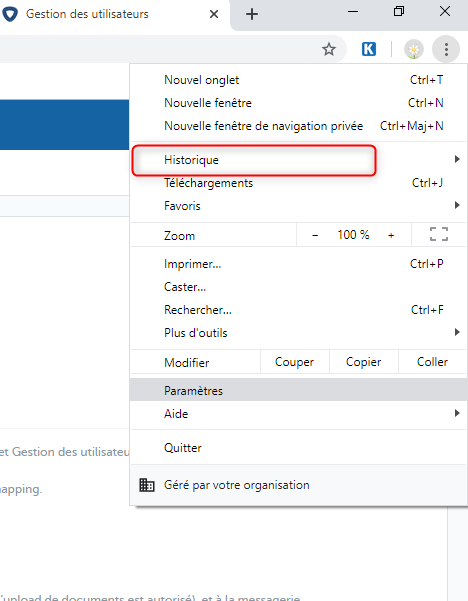Image resolution: width=468 pixels, height=601 pixels.
Task: Open the Aide menu entry
Action: click(x=299, y=414)
